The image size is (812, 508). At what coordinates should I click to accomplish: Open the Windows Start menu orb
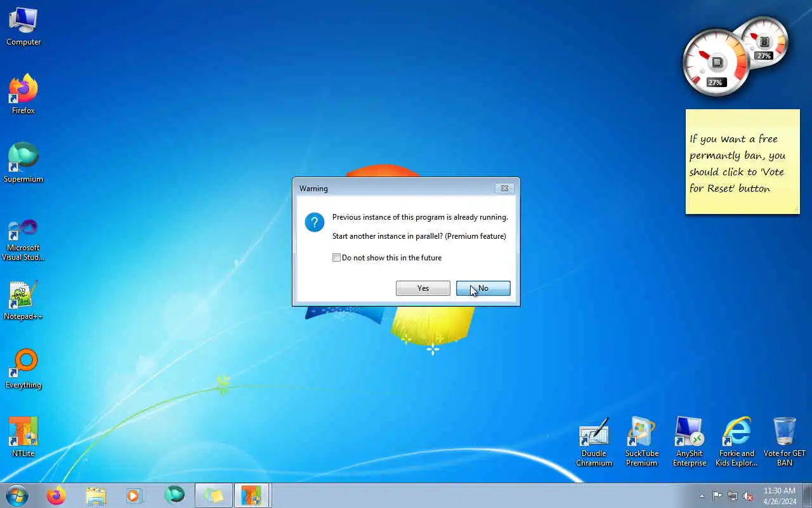point(17,495)
